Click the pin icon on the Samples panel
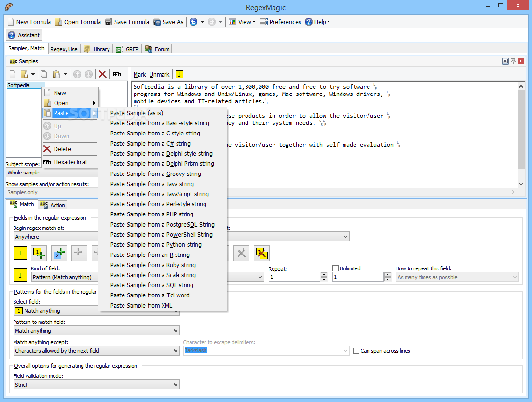Screen dimensions: 532x402 513,61
